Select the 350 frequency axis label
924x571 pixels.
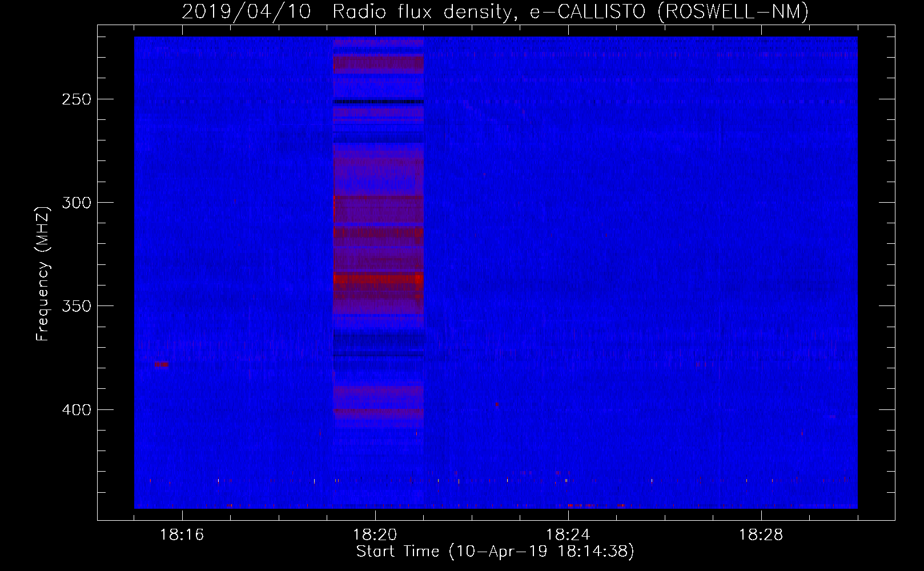coord(77,306)
